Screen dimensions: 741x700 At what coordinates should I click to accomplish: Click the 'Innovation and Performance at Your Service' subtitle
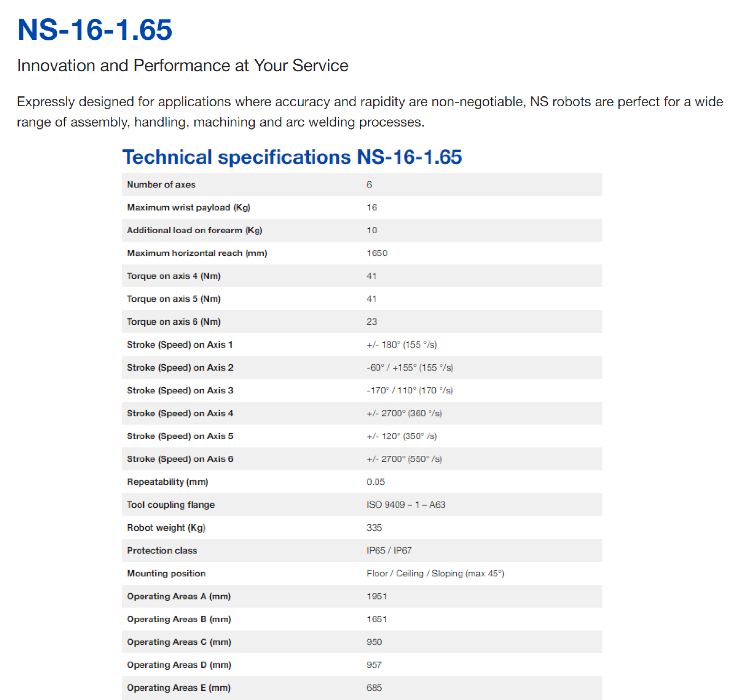[x=183, y=66]
